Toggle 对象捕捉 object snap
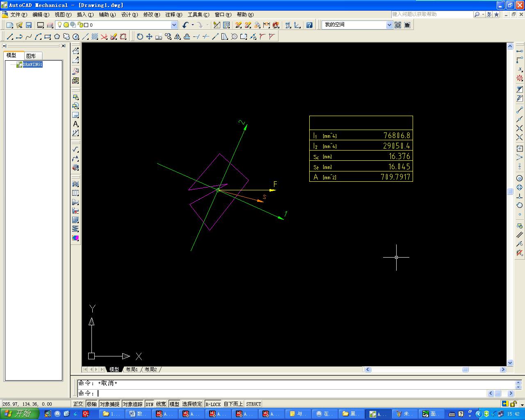 [110, 404]
